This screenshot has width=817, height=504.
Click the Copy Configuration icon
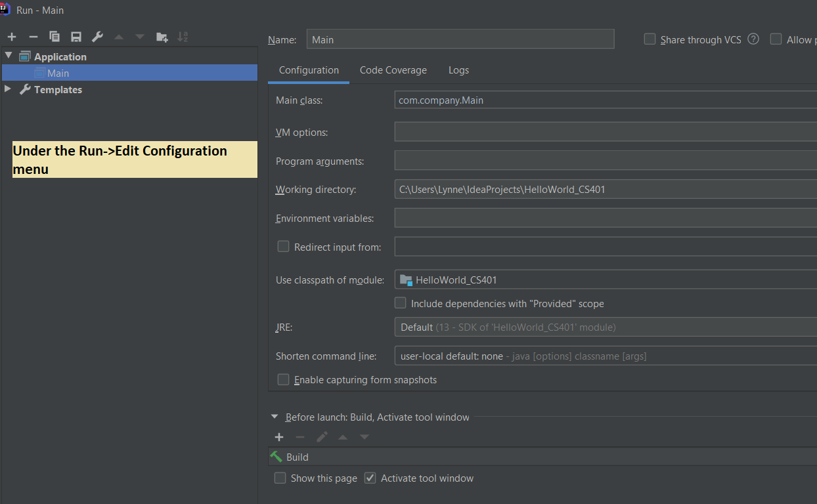tap(55, 37)
